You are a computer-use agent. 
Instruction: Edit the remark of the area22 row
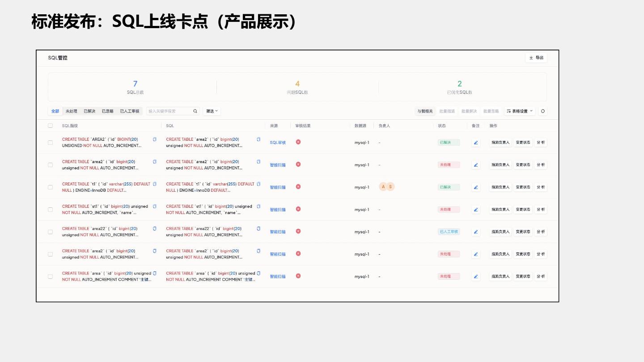point(476,232)
